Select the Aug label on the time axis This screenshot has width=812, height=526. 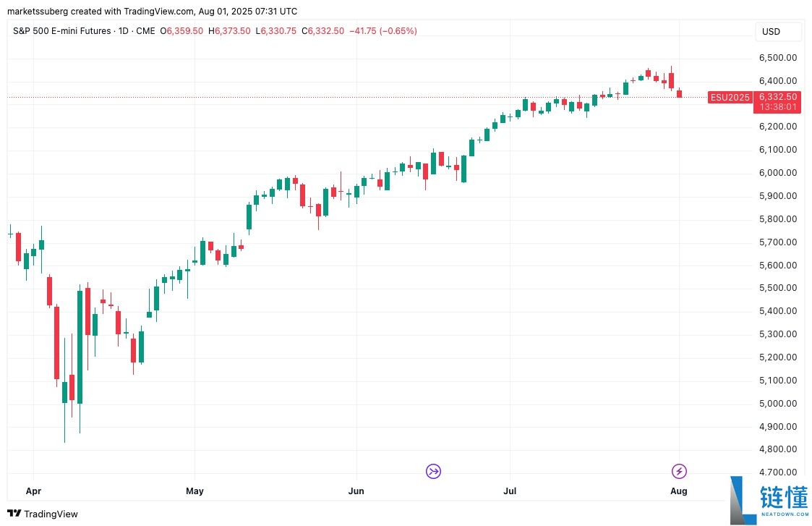pos(678,491)
